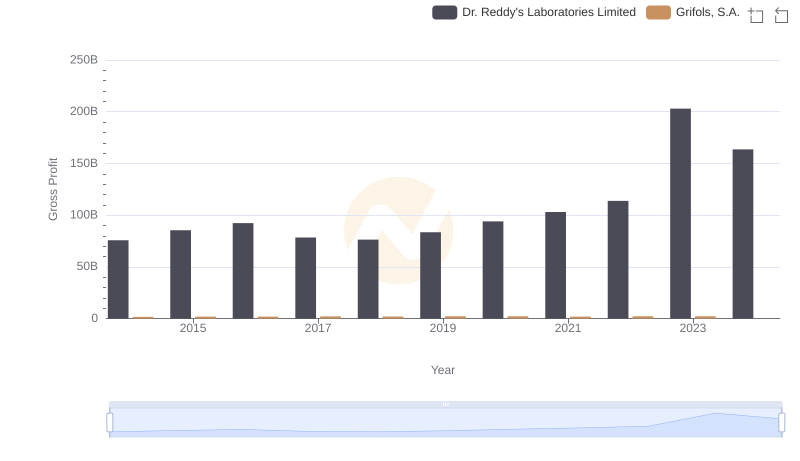Click the zoom reset back icon

pos(781,15)
